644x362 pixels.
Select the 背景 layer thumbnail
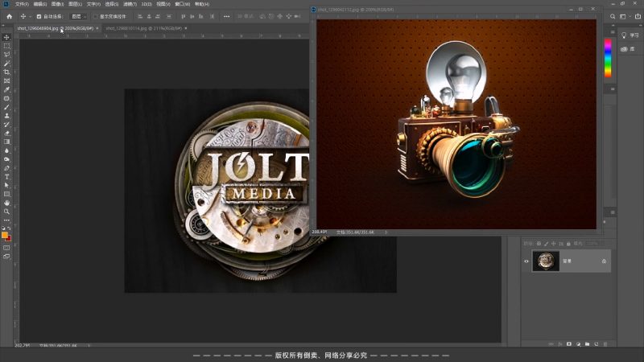543,261
